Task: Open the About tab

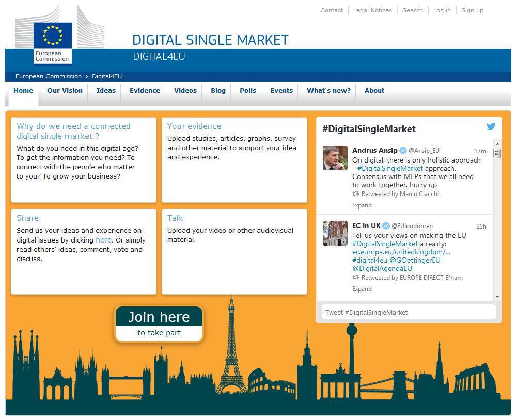Action: (x=374, y=91)
